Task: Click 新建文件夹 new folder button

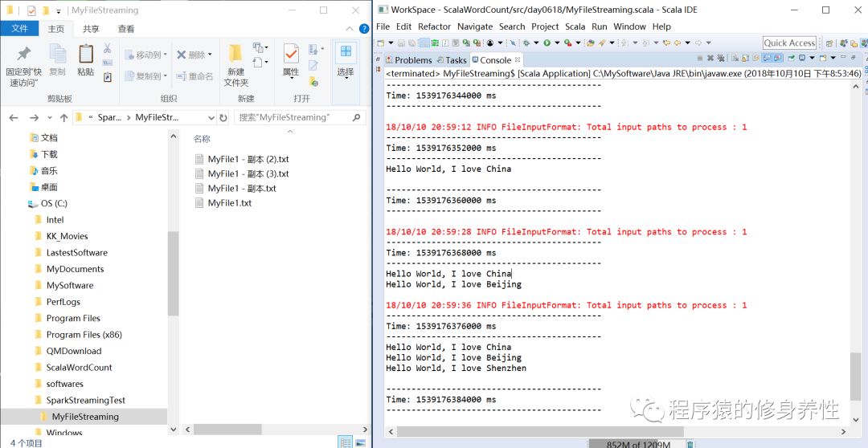Action: click(236, 65)
